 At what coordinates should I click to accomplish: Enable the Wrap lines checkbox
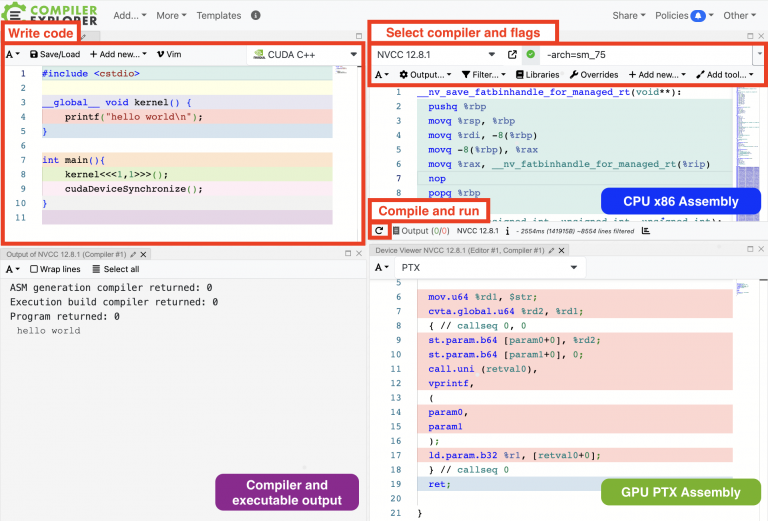[34, 269]
